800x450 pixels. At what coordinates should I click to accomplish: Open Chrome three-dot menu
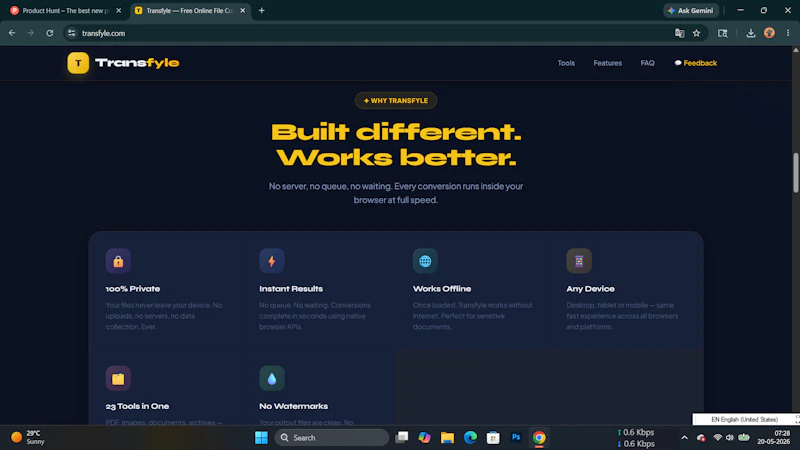coord(788,33)
